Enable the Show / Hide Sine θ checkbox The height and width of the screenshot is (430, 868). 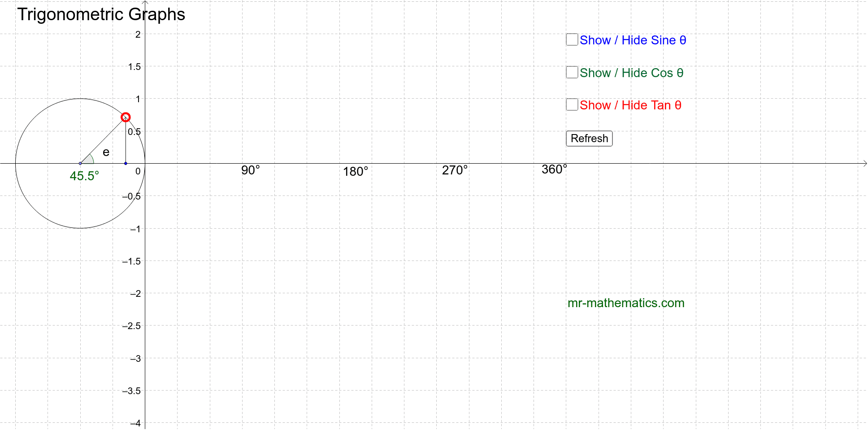tap(572, 40)
